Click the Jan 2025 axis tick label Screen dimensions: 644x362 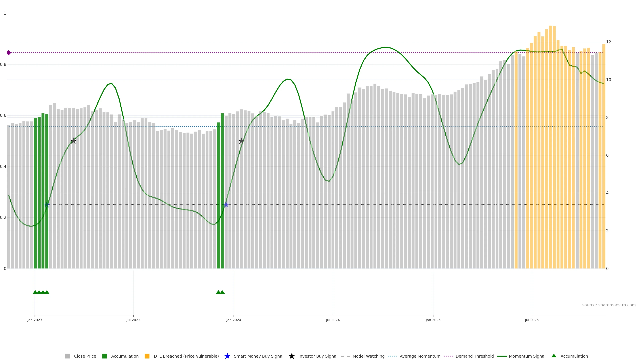pyautogui.click(x=433, y=320)
